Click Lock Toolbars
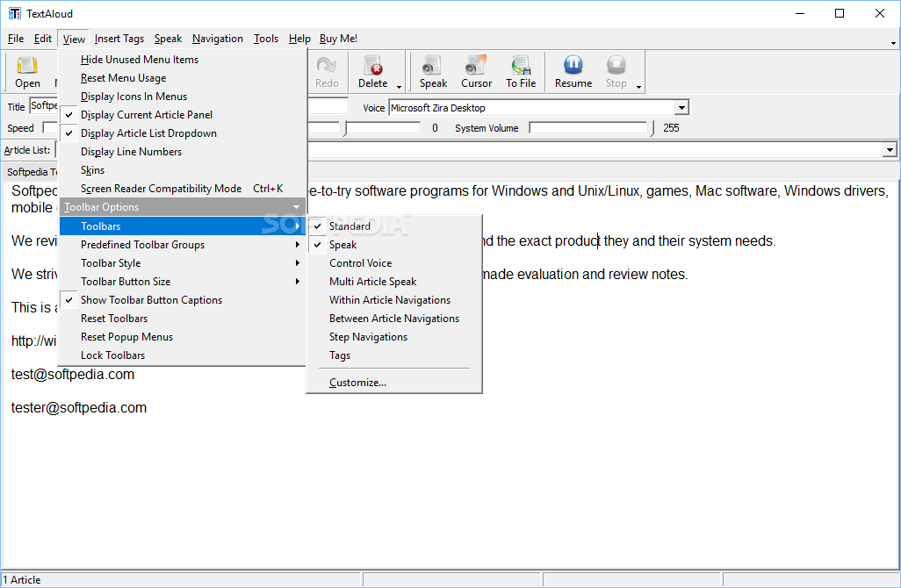Screen dimensions: 901x588 [x=183, y=355]
